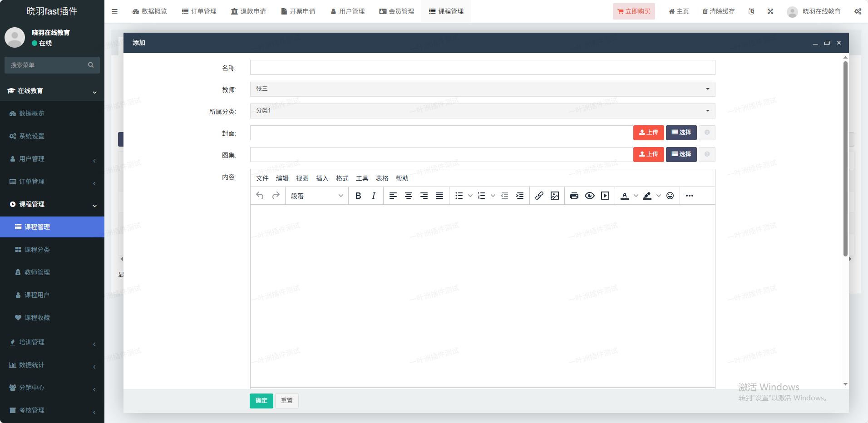Insert a link using the editor toolbar
This screenshot has height=423, width=868.
point(539,196)
